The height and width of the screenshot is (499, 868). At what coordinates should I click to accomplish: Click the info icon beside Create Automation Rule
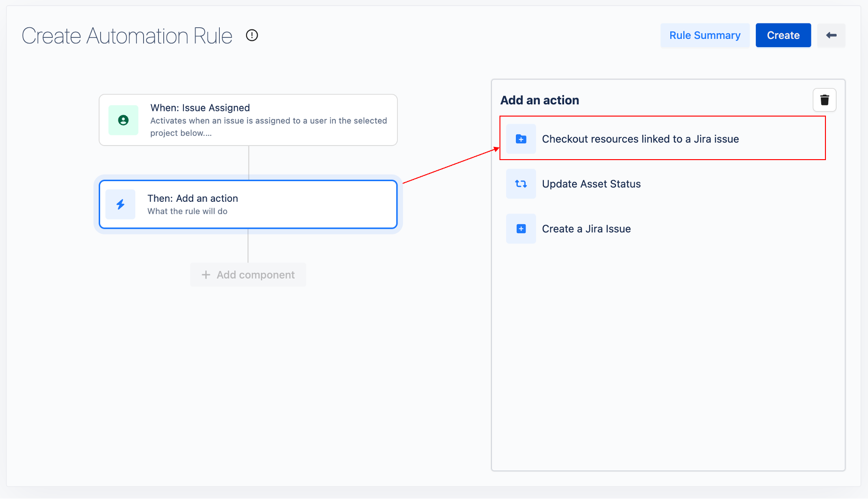pyautogui.click(x=252, y=36)
